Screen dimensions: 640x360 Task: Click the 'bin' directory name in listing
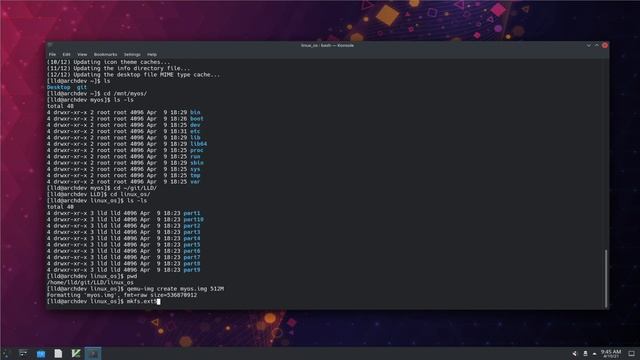(195, 112)
